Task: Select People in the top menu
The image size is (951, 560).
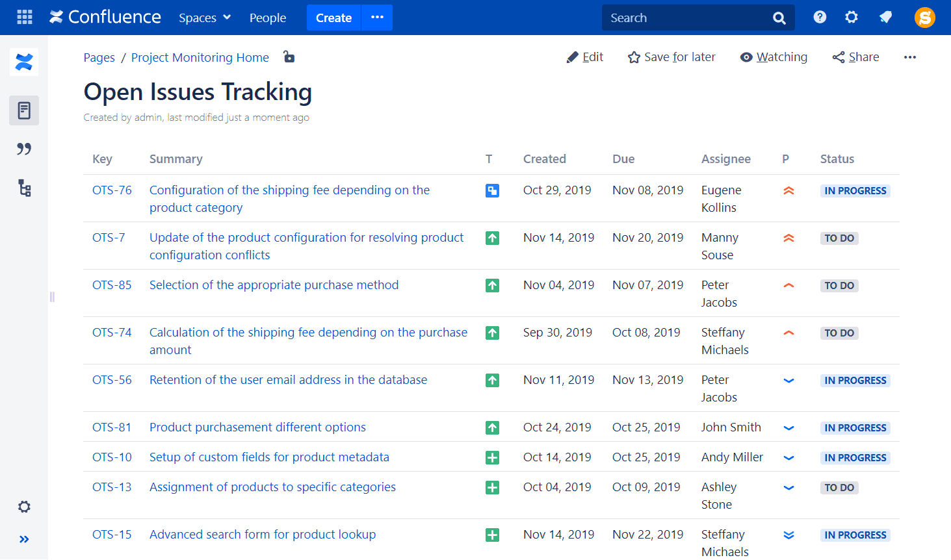Action: 268,18
